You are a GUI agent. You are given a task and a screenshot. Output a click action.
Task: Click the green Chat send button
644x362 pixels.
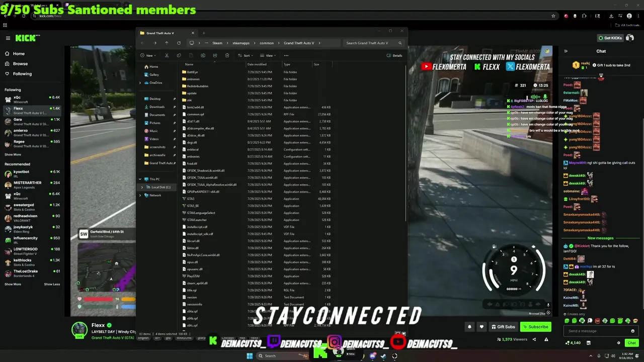click(x=631, y=343)
